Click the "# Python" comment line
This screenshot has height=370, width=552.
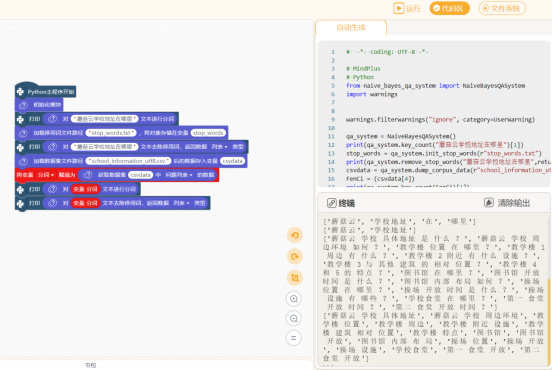click(x=360, y=77)
